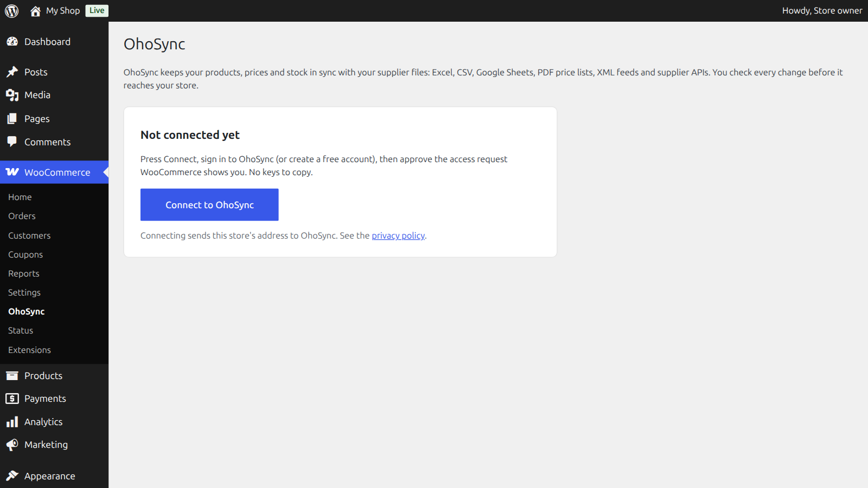The height and width of the screenshot is (488, 868).
Task: Click the OhoSync page title
Action: click(x=155, y=44)
